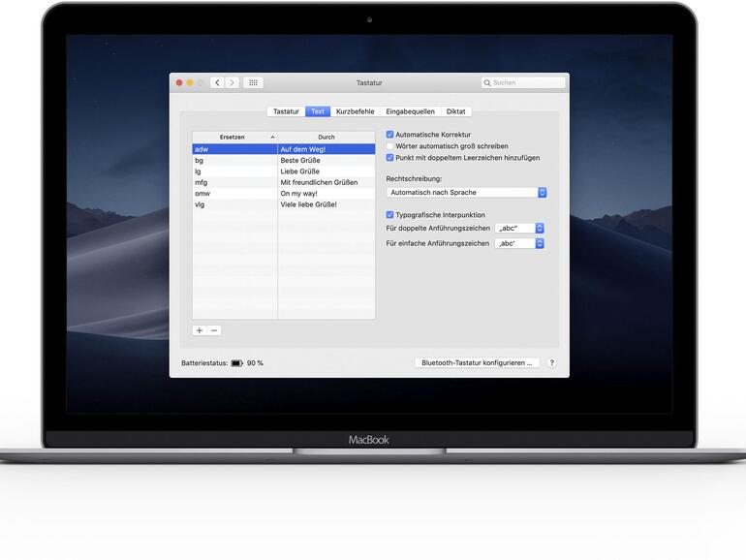Click the Durch column header
This screenshot has width=746, height=560.
pos(326,137)
